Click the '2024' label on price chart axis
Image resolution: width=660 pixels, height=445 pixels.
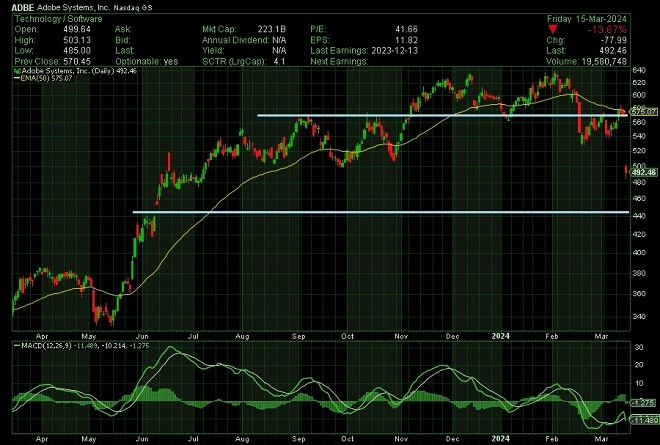pos(500,336)
